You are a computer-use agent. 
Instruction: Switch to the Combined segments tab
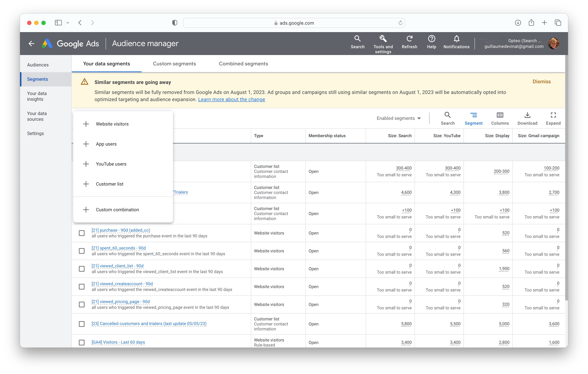(243, 64)
